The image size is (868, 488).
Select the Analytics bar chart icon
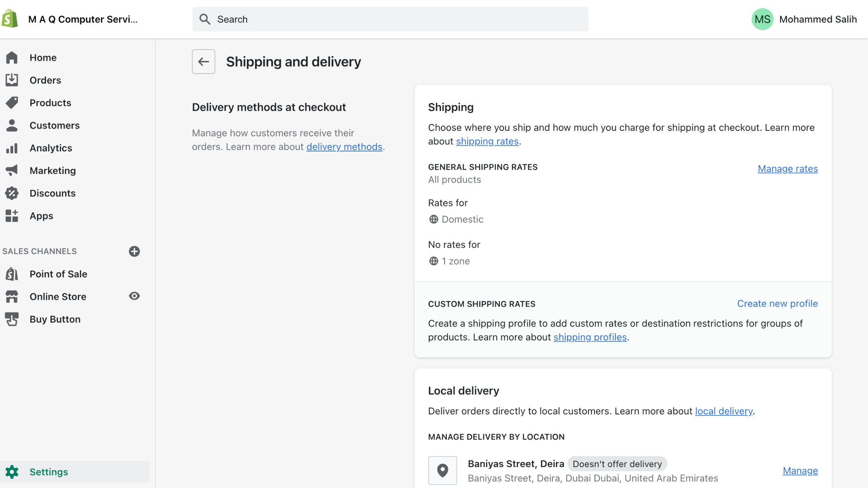pyautogui.click(x=12, y=148)
